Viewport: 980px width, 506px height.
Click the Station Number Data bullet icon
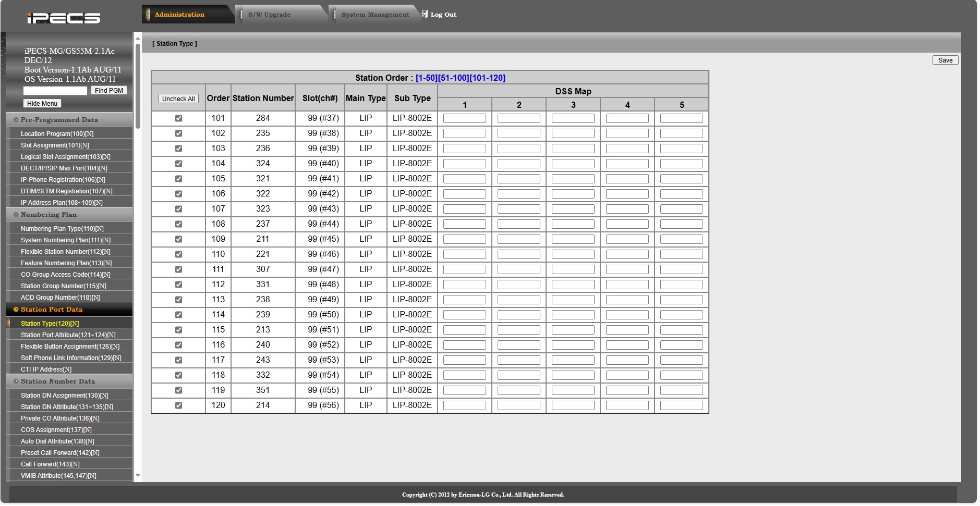pyautogui.click(x=16, y=381)
